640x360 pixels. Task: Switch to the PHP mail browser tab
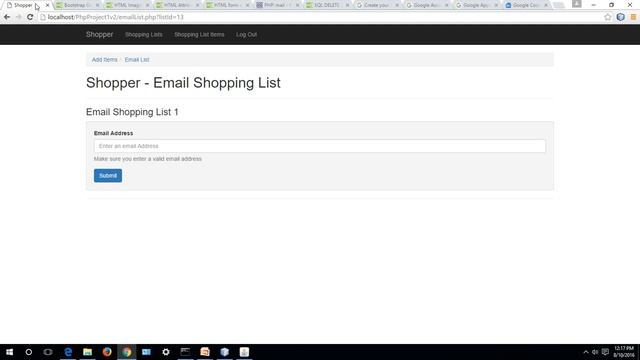click(x=277, y=5)
